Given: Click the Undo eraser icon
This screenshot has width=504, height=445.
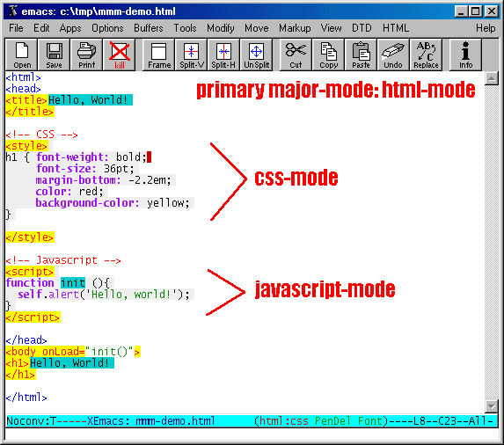Looking at the screenshot, I should [x=393, y=55].
